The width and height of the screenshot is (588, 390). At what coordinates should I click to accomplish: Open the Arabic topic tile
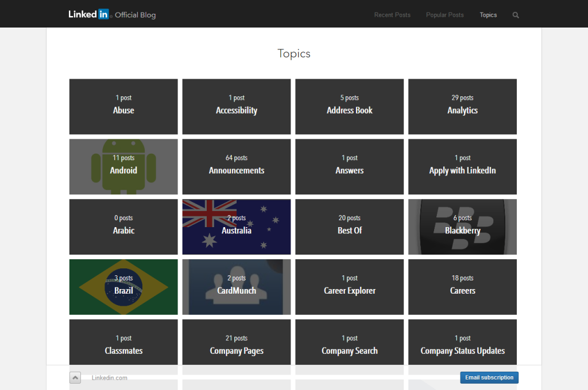123,227
